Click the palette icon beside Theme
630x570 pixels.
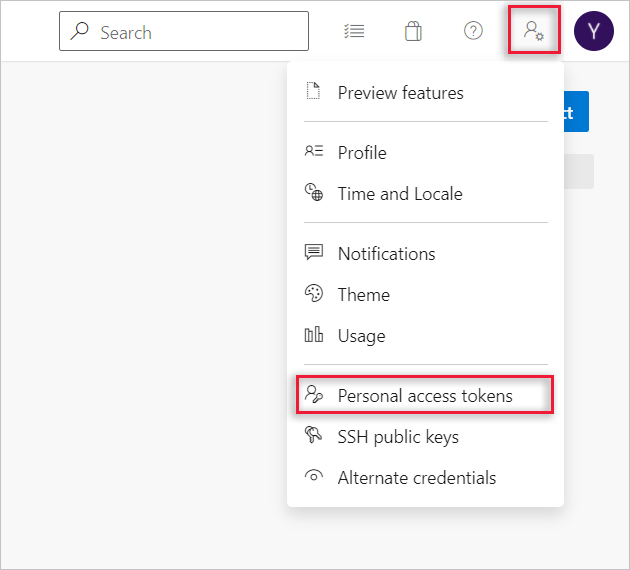coord(314,294)
